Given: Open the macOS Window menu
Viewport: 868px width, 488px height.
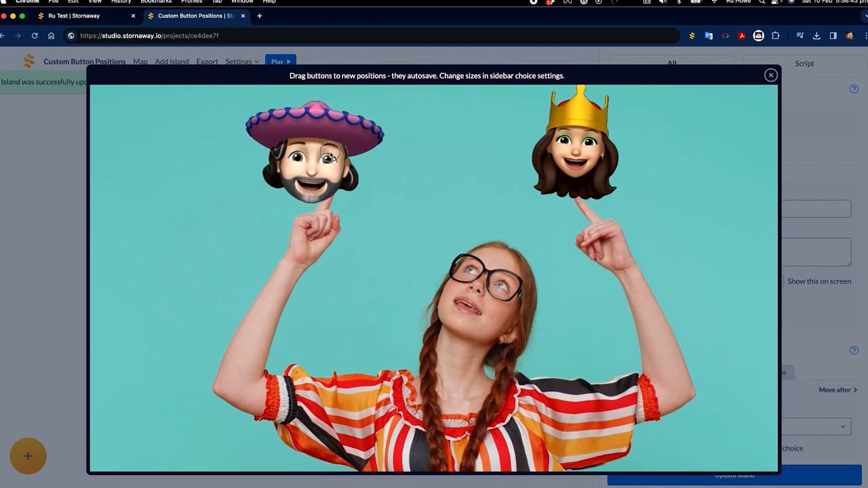Looking at the screenshot, I should click(242, 2).
